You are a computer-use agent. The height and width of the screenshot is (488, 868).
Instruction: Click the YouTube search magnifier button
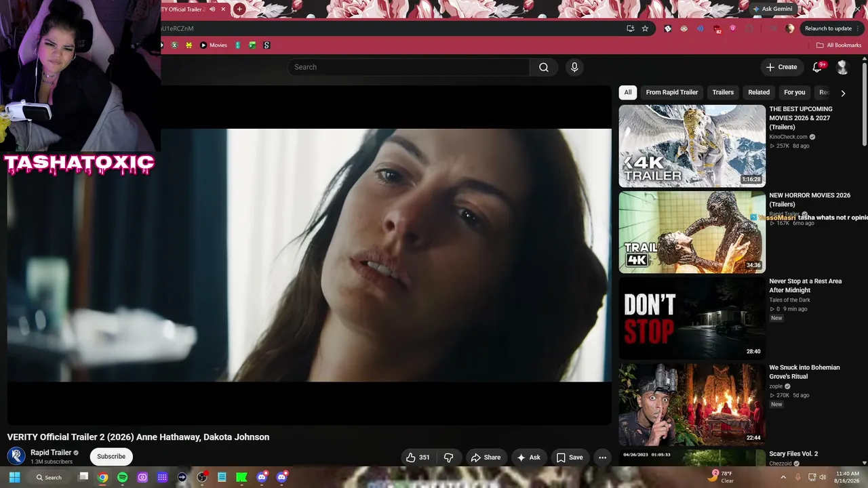pos(544,67)
